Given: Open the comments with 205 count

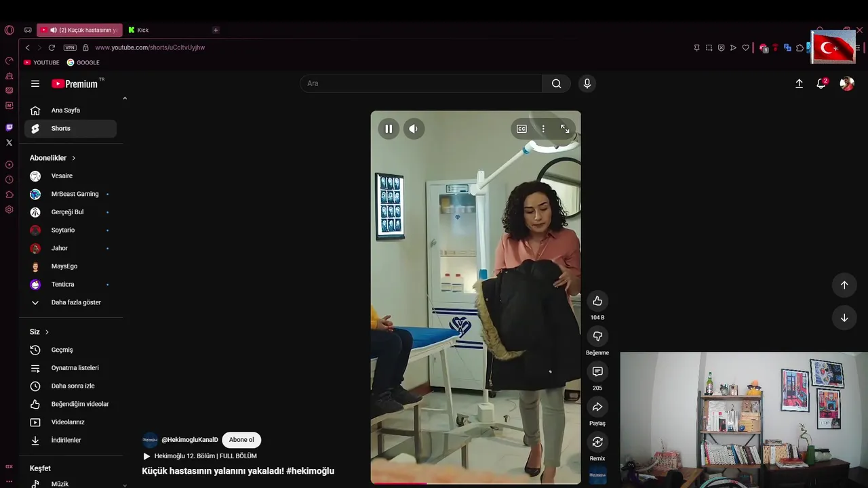Looking at the screenshot, I should point(597,371).
